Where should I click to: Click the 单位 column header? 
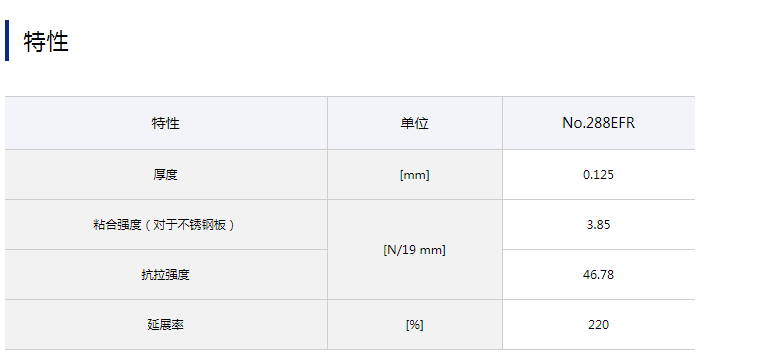tap(414, 123)
